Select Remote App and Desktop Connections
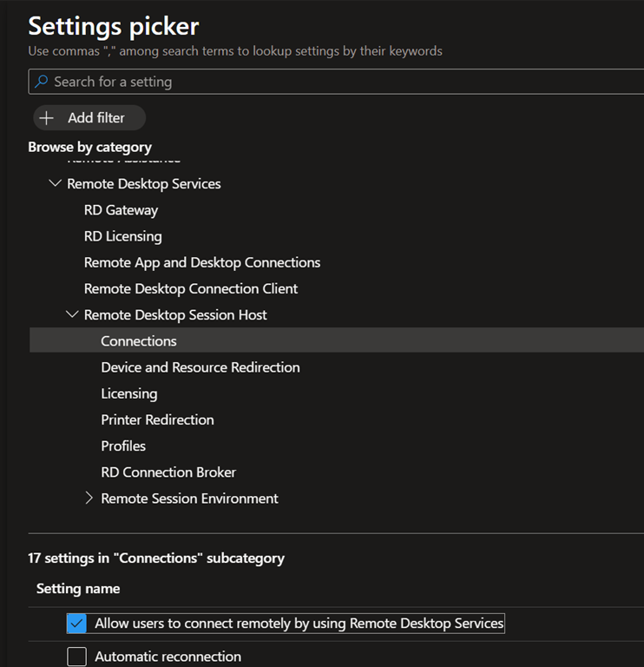This screenshot has width=644, height=667. (x=202, y=262)
